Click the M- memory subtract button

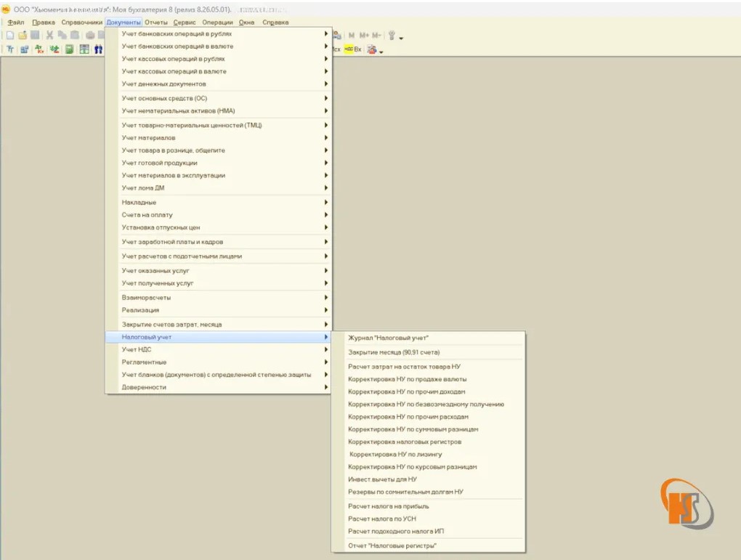pyautogui.click(x=376, y=36)
